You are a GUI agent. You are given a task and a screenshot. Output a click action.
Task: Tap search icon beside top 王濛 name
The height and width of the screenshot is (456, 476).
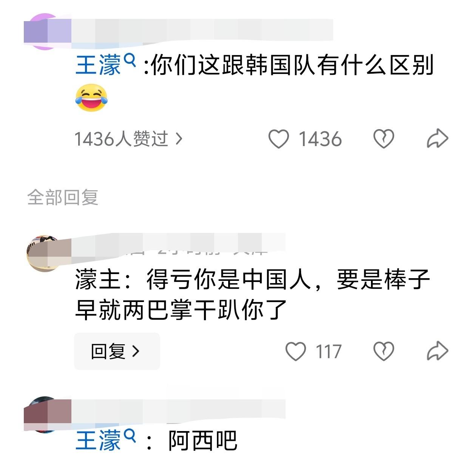(x=130, y=60)
